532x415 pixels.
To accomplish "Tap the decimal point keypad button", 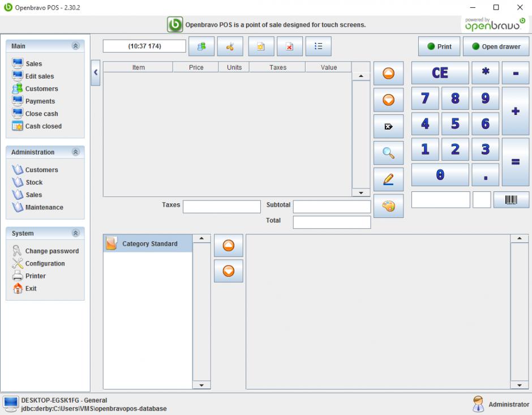I will tap(485, 175).
